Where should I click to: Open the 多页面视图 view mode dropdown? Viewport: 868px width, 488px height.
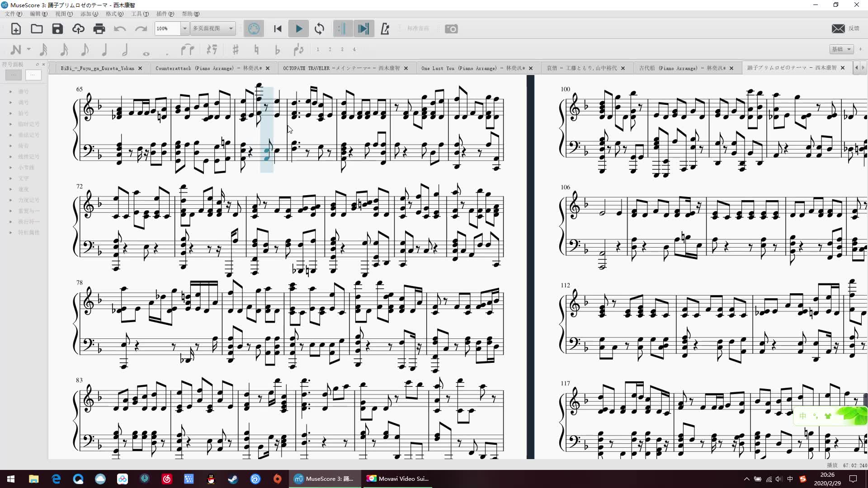(x=213, y=28)
